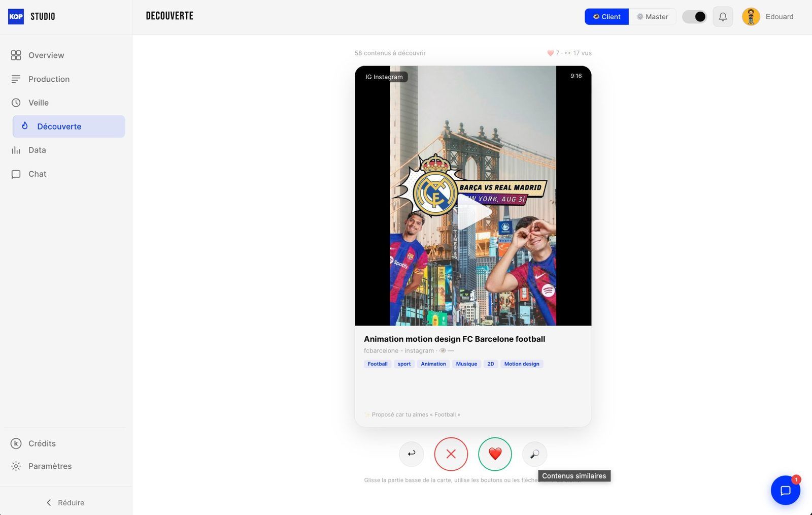Screen dimensions: 812x515
Task: Click the Animation tag
Action: (433, 364)
